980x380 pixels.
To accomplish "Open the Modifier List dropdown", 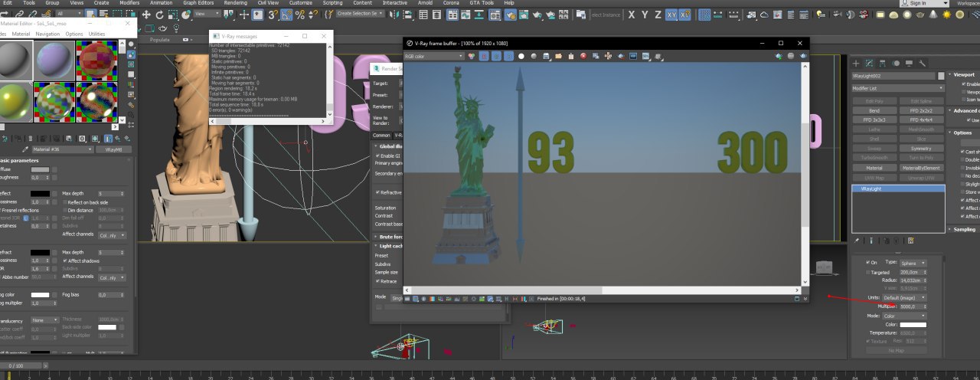I will pos(898,88).
